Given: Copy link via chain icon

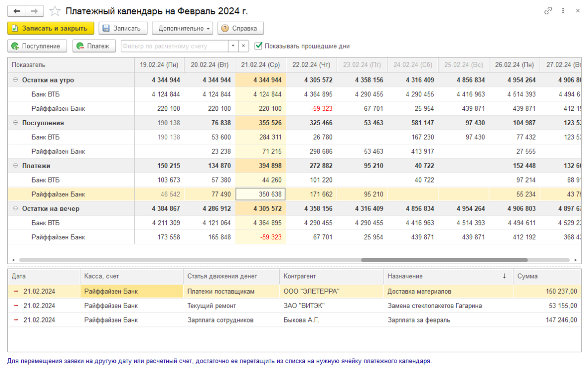Looking at the screenshot, I should click(x=548, y=10).
